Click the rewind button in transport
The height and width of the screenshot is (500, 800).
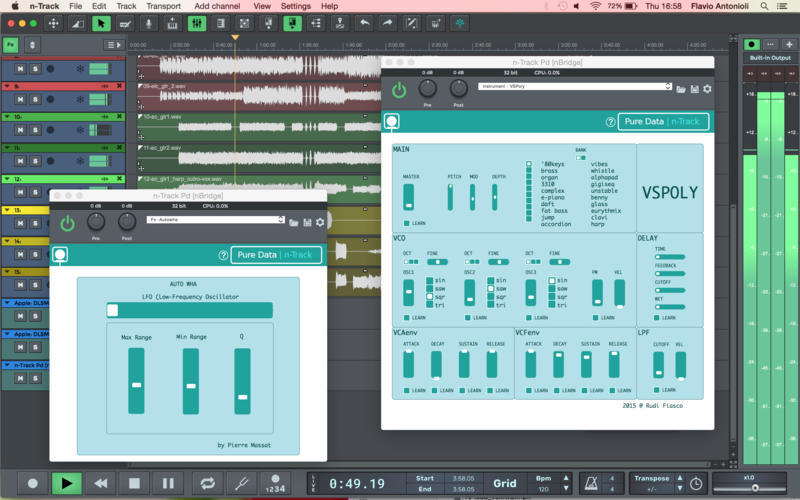tap(101, 483)
